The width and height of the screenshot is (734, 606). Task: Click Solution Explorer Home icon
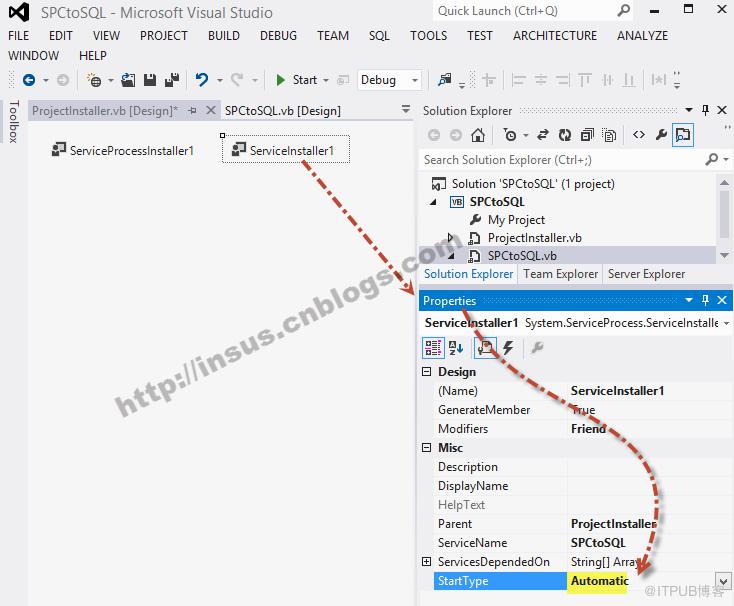[478, 135]
